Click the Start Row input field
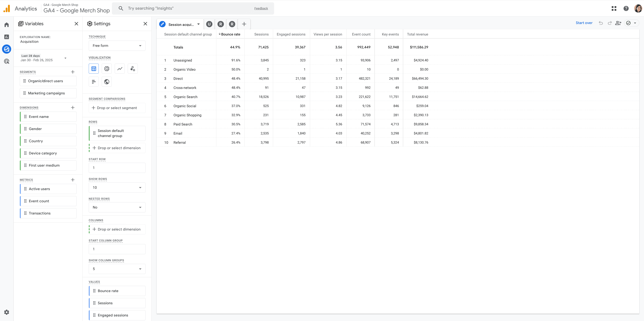 [x=117, y=168]
